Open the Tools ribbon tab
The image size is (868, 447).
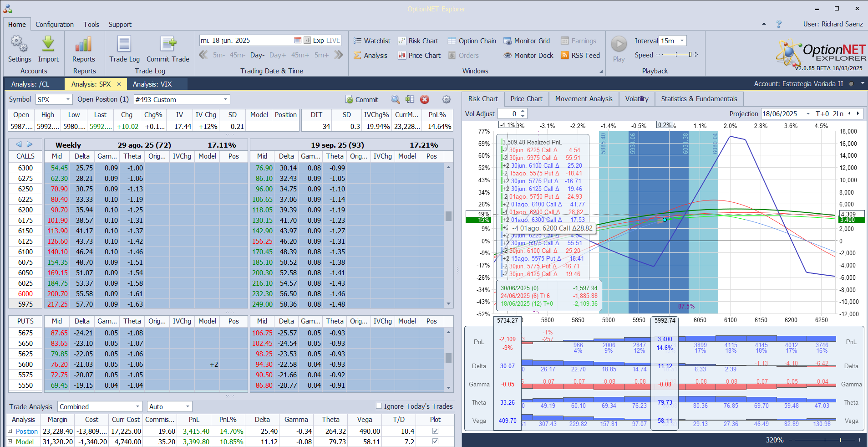(91, 25)
